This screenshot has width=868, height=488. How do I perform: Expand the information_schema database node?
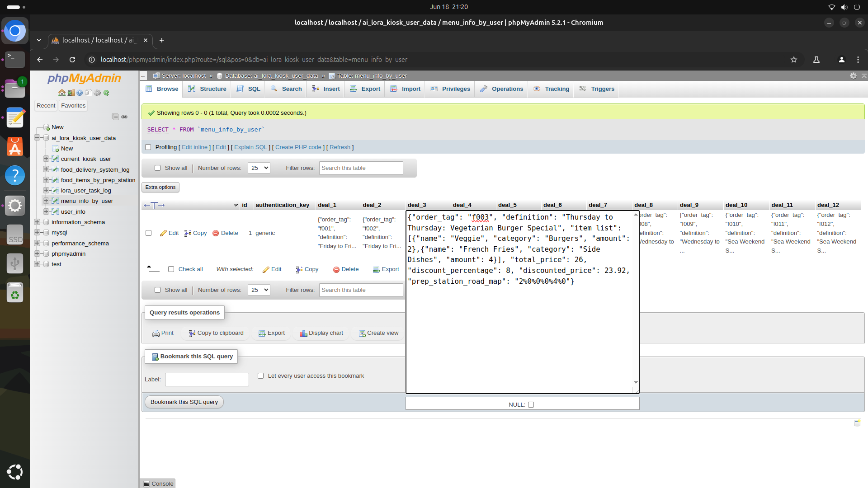coord(37,222)
